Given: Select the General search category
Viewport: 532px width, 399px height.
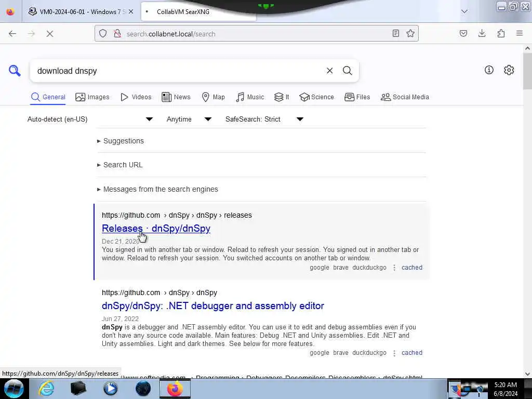Looking at the screenshot, I should (x=48, y=97).
